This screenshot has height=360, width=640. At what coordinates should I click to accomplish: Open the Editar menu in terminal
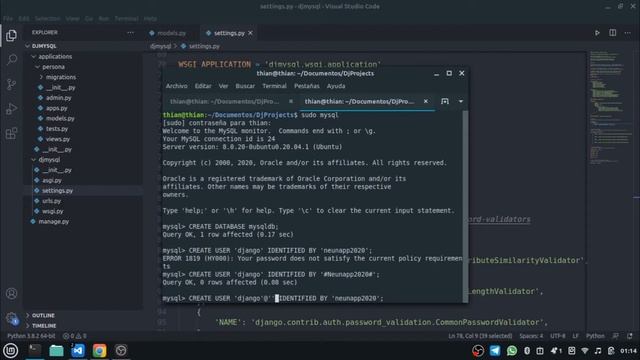pyautogui.click(x=203, y=86)
